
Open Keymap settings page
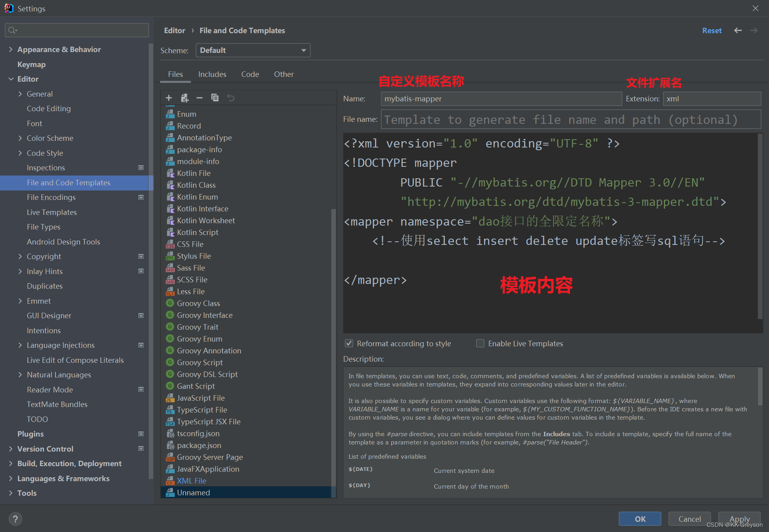point(32,64)
